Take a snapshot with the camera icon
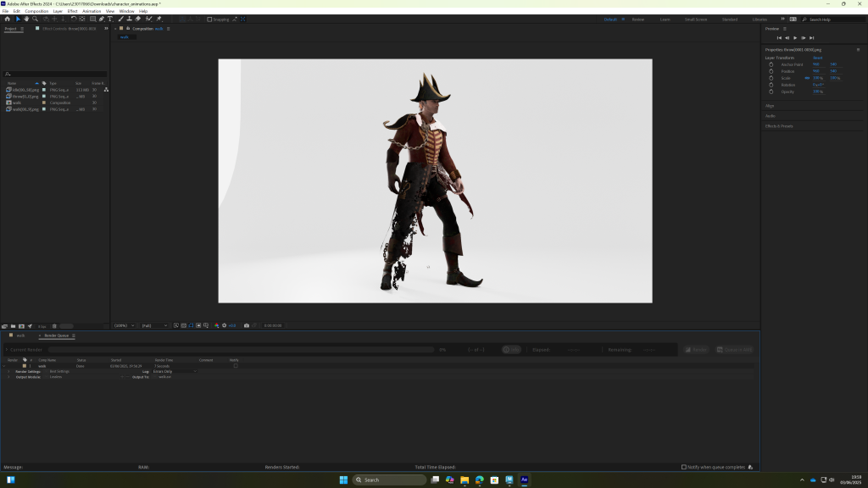Image resolution: width=868 pixels, height=488 pixels. [x=247, y=325]
